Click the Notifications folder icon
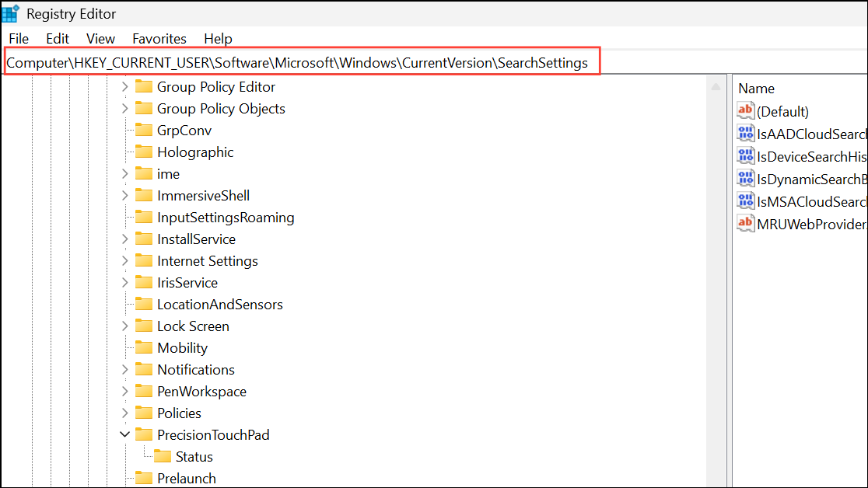This screenshot has width=868, height=488. (144, 369)
